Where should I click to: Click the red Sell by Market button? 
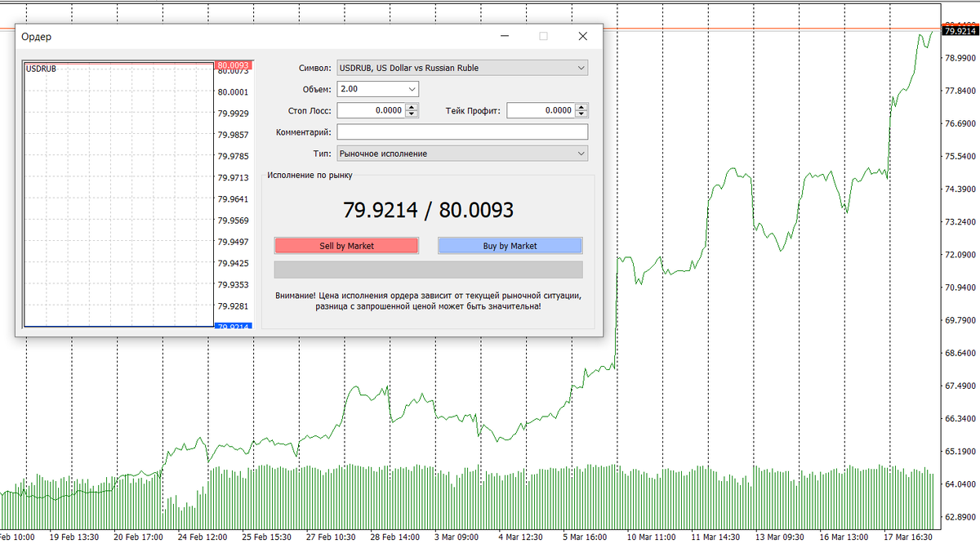(x=346, y=245)
